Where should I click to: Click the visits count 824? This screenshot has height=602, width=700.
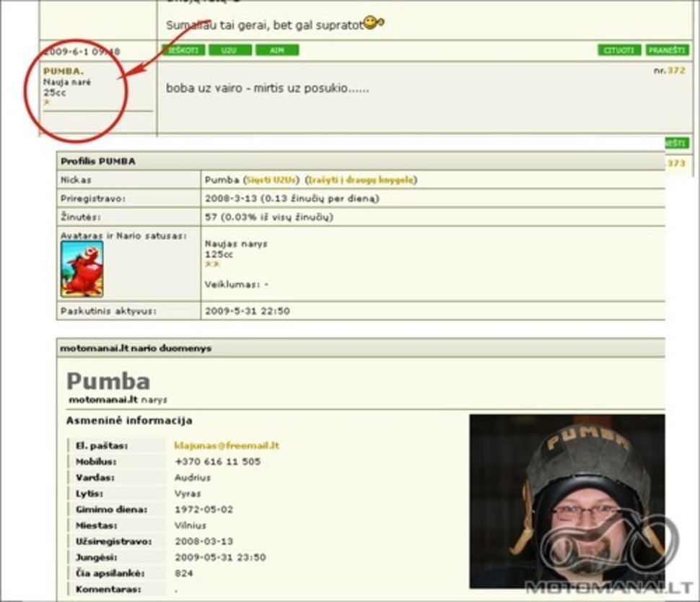tap(184, 573)
